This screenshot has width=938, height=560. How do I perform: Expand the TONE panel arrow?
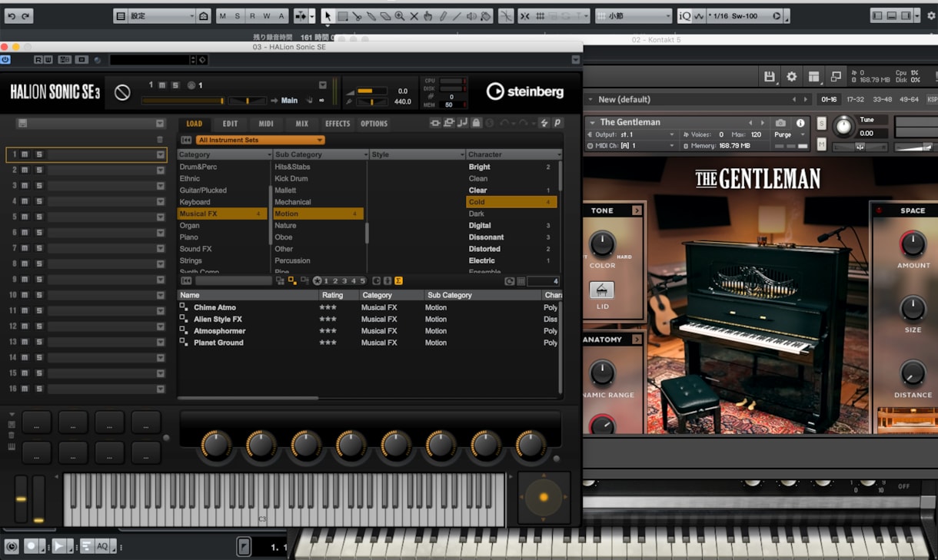[637, 210]
